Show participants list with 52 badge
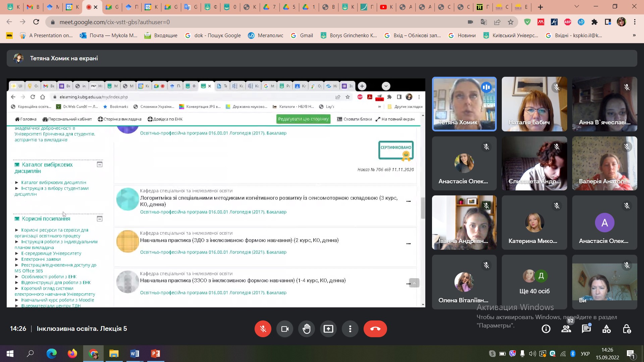 tap(566, 329)
